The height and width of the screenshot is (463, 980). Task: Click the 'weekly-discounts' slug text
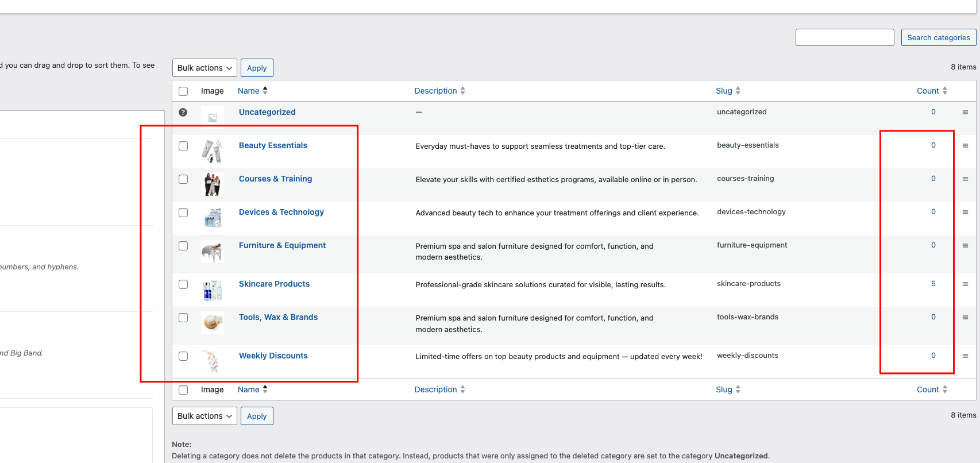click(x=747, y=356)
